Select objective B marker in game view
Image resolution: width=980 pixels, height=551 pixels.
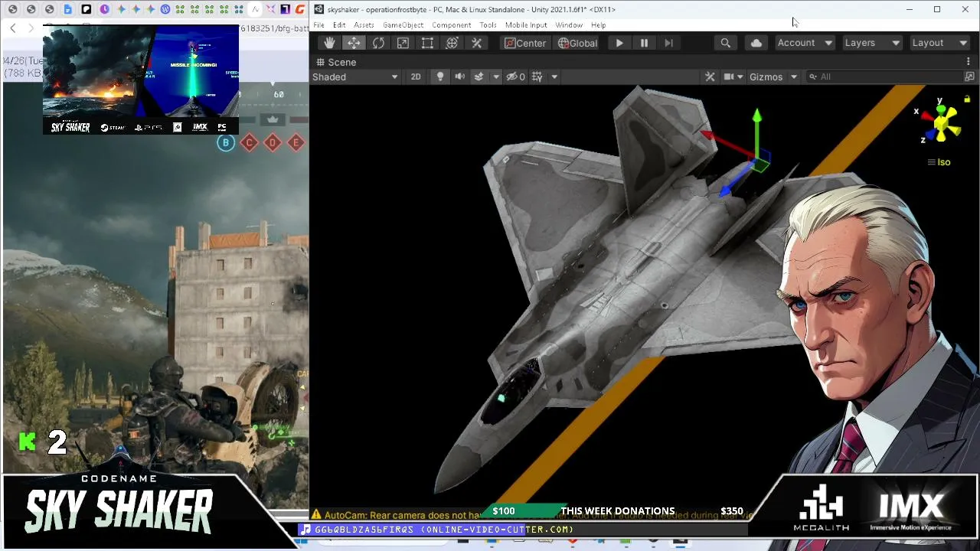click(226, 142)
